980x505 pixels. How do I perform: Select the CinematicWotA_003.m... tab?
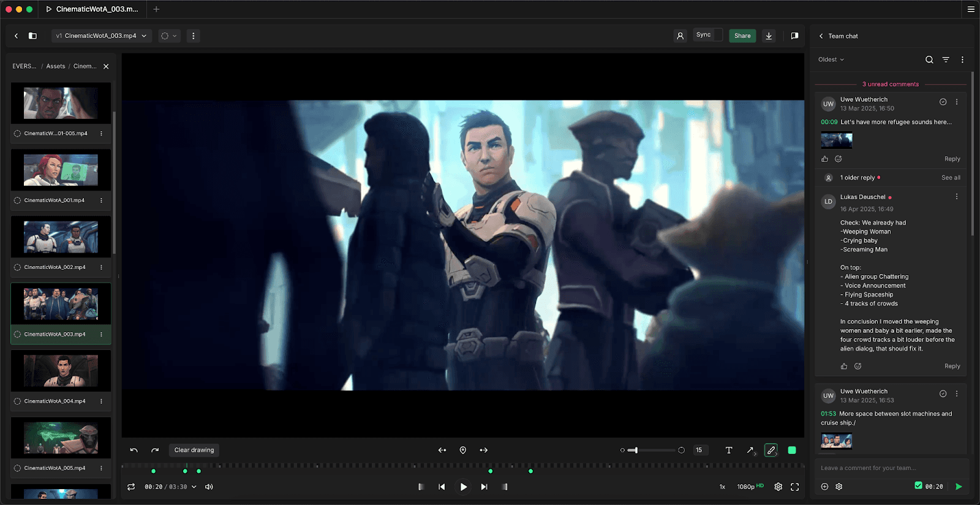pos(92,9)
